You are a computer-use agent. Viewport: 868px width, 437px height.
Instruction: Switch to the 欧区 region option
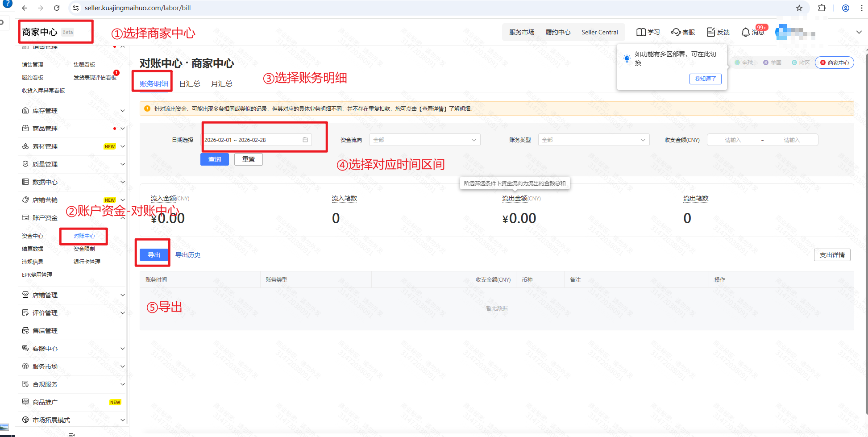[x=801, y=63]
